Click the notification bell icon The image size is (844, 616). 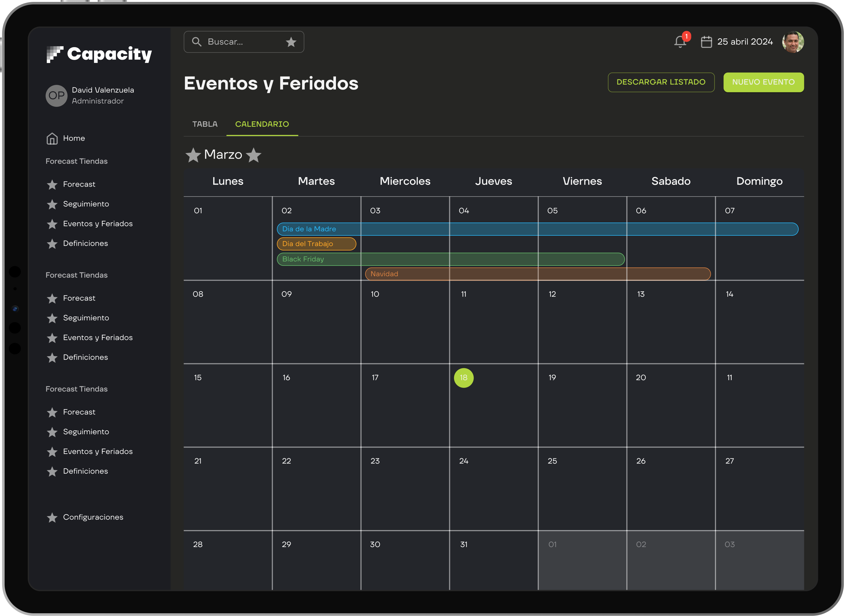(680, 42)
